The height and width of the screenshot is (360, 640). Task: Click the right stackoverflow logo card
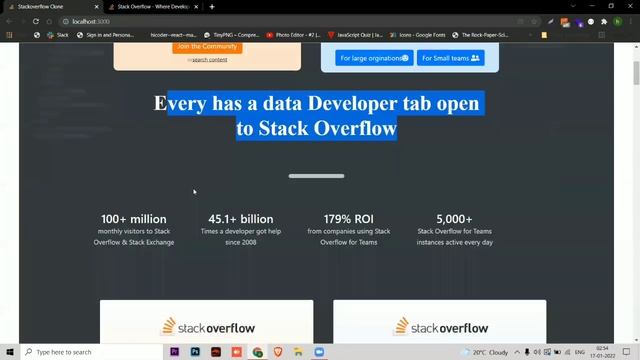click(440, 322)
